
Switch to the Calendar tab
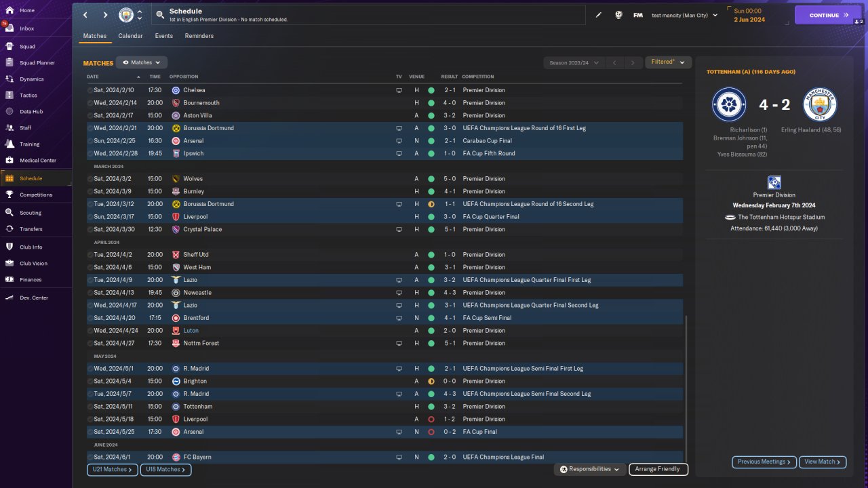(x=130, y=36)
